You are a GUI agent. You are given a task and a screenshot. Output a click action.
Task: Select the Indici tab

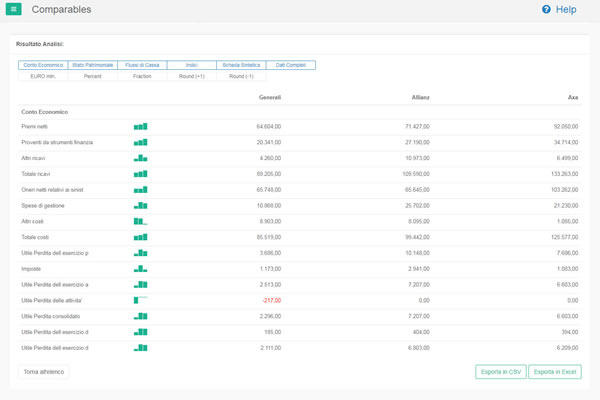pyautogui.click(x=192, y=65)
